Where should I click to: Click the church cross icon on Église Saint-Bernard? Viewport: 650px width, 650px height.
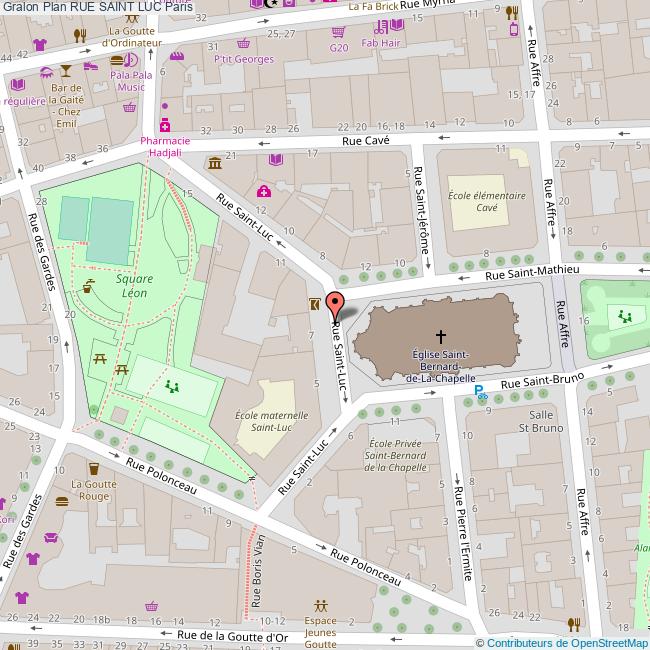point(440,337)
